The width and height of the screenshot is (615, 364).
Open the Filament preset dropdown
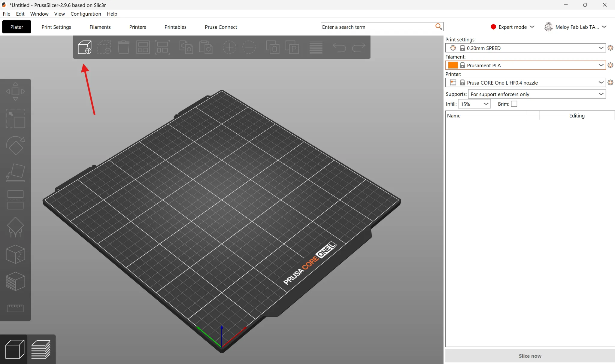click(x=526, y=65)
